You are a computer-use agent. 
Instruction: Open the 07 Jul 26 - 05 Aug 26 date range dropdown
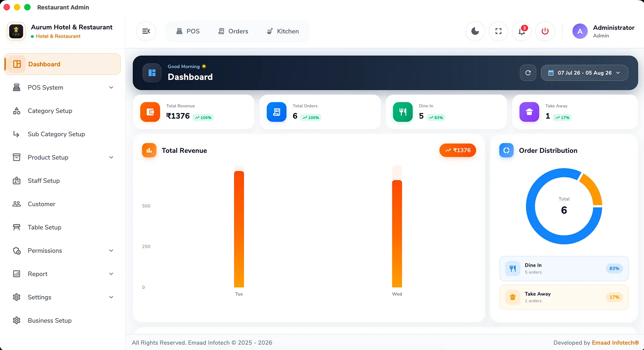(584, 73)
